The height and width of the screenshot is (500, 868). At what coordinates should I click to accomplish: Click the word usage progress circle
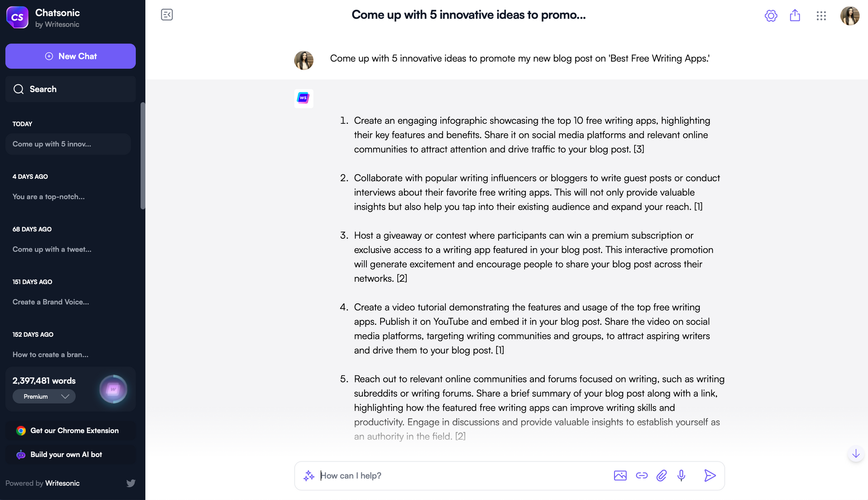pyautogui.click(x=113, y=389)
